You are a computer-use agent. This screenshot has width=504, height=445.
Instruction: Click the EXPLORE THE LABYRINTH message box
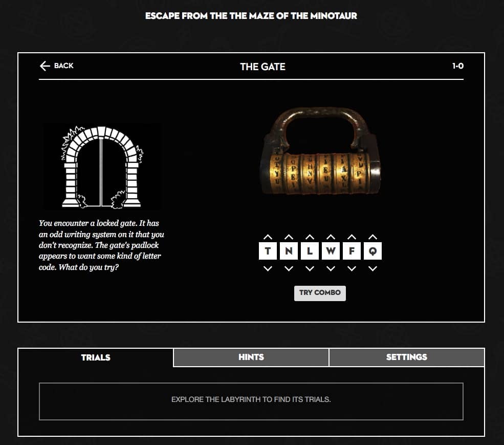click(x=251, y=400)
